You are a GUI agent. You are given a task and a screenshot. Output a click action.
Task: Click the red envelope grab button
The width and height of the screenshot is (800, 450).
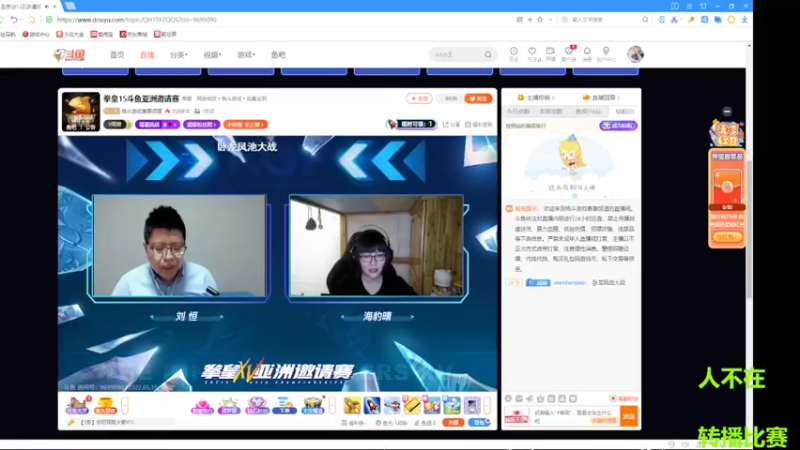pos(727,237)
